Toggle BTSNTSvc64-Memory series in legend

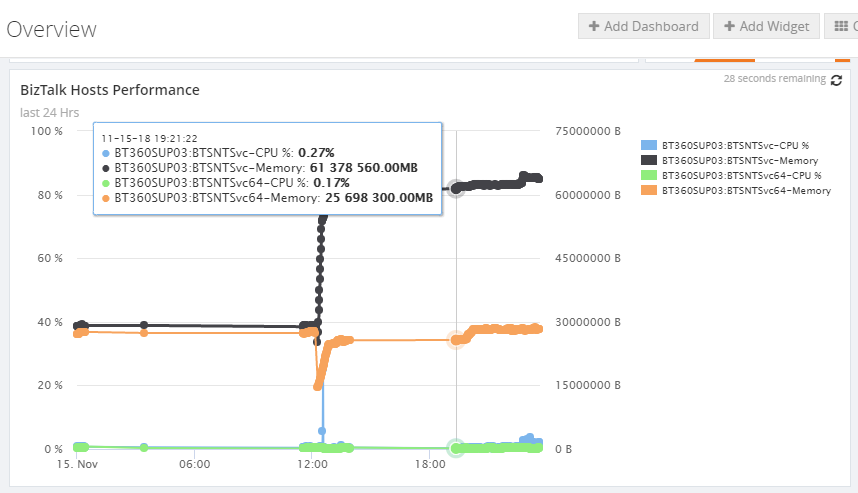(x=746, y=190)
